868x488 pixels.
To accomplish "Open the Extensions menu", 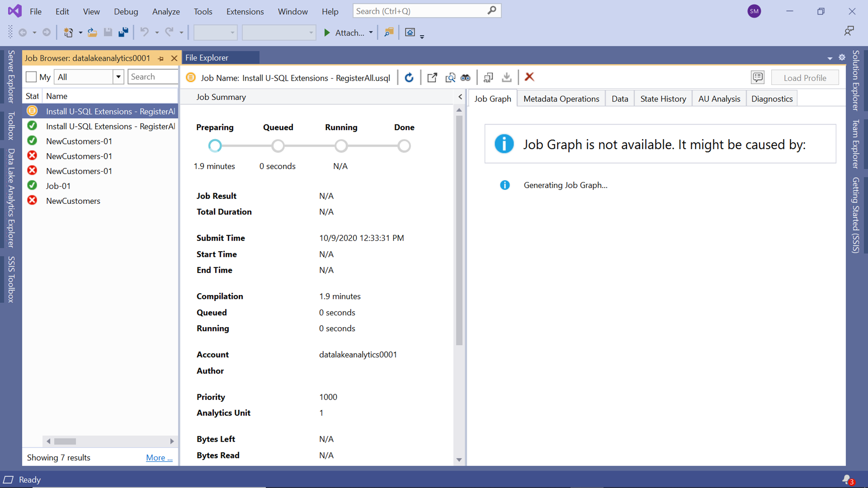I will [x=245, y=12].
